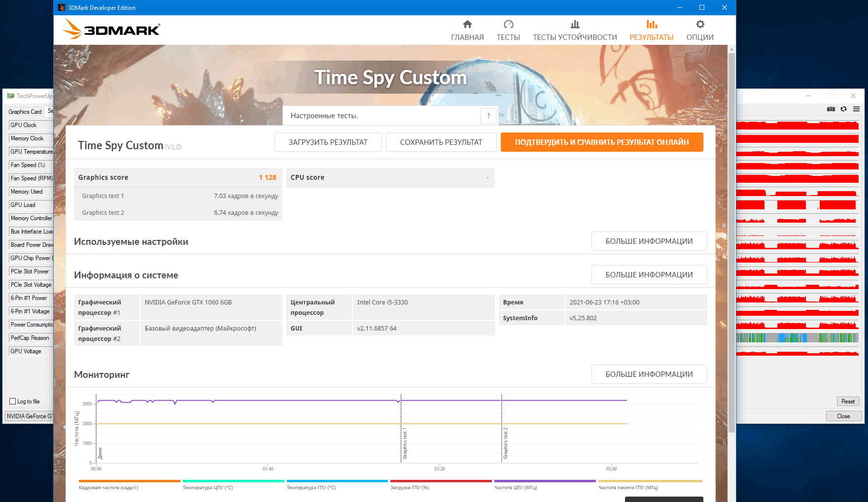Minimize the 3DMark window

[680, 7]
